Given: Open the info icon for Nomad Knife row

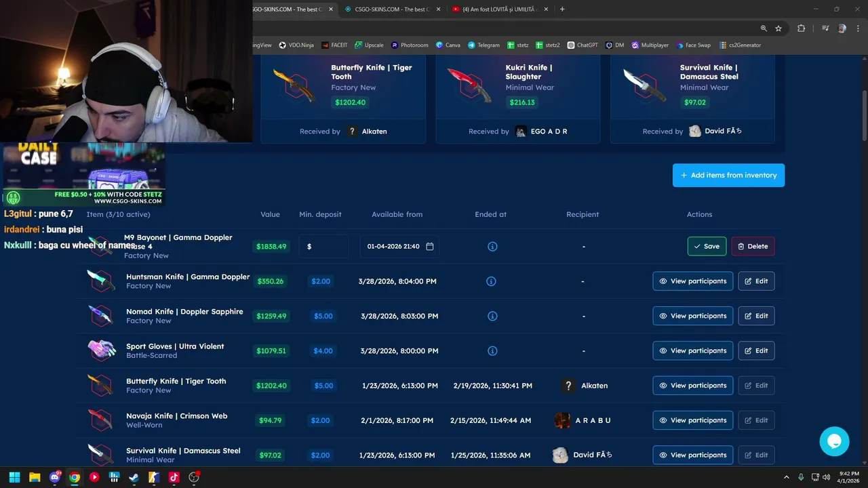Looking at the screenshot, I should 492,316.
